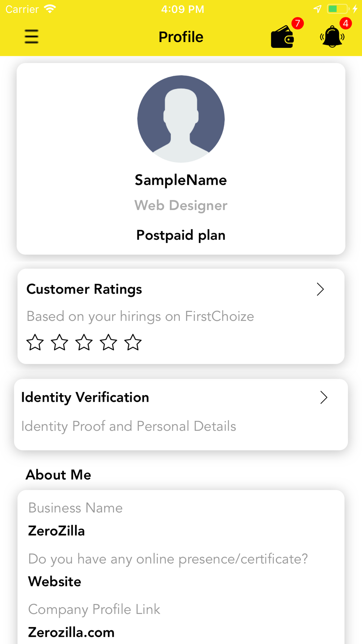
Task: Open the notifications bell icon
Action: (332, 37)
